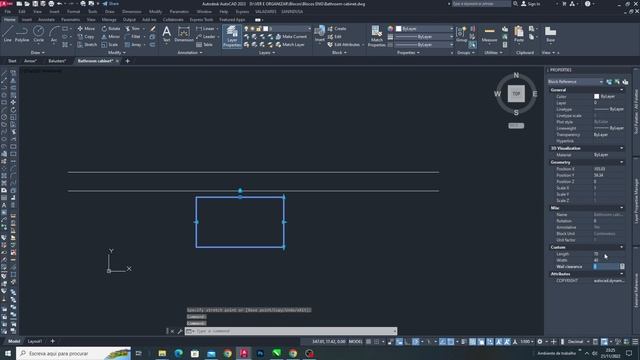Click the object color swatch in ribbon
The image size is (640, 360).
pyautogui.click(x=398, y=29)
